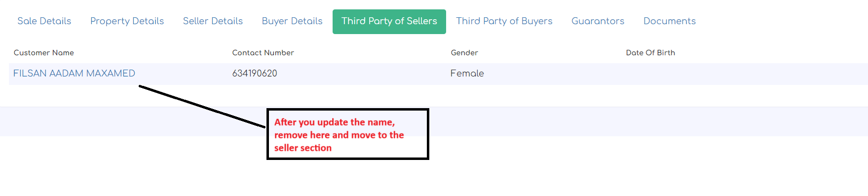This screenshot has width=868, height=196.
Task: Click the empty Date Of Birth cell
Action: [745, 74]
